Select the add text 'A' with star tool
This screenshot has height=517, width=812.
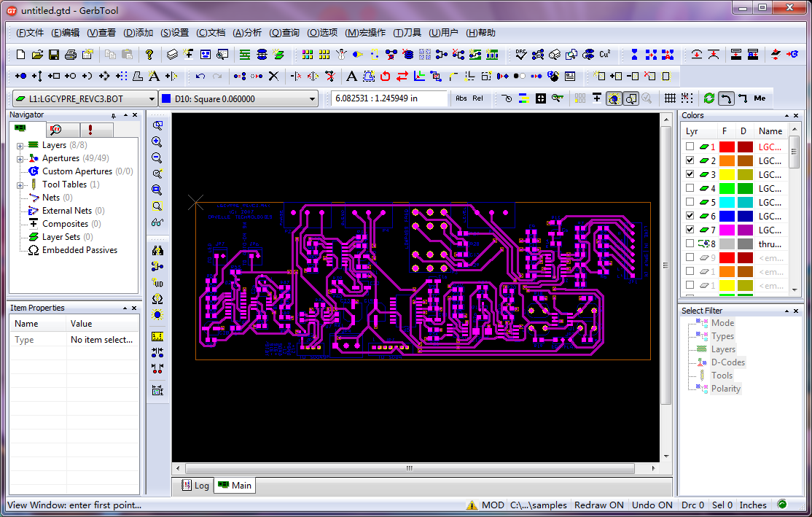pyautogui.click(x=154, y=76)
